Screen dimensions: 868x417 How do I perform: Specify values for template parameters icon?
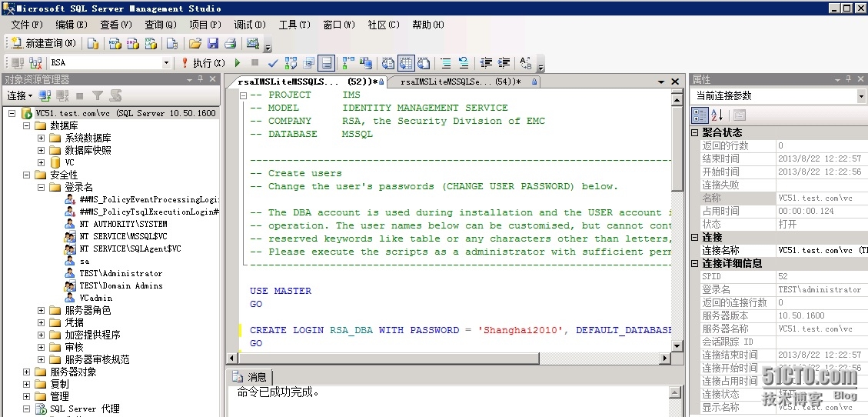(526, 63)
